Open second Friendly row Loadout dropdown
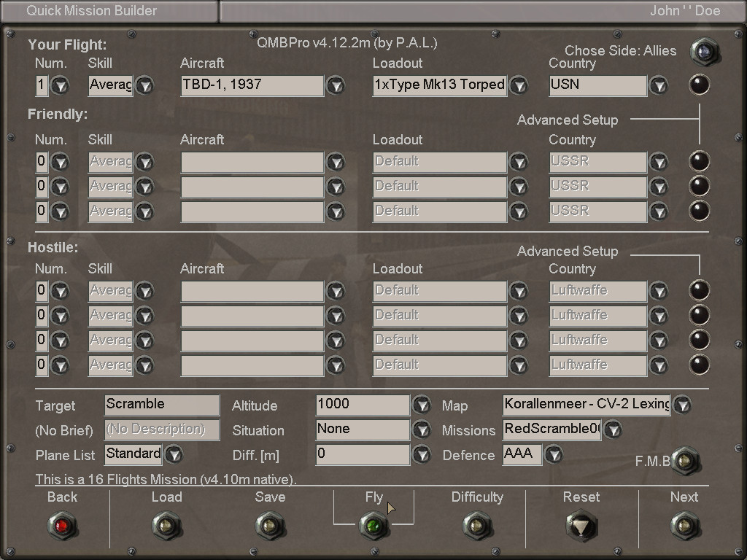747x560 pixels. click(x=519, y=187)
